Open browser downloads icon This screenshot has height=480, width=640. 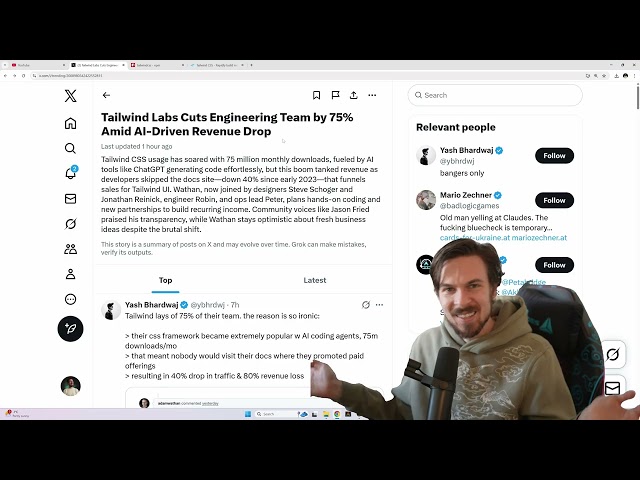pos(617,76)
